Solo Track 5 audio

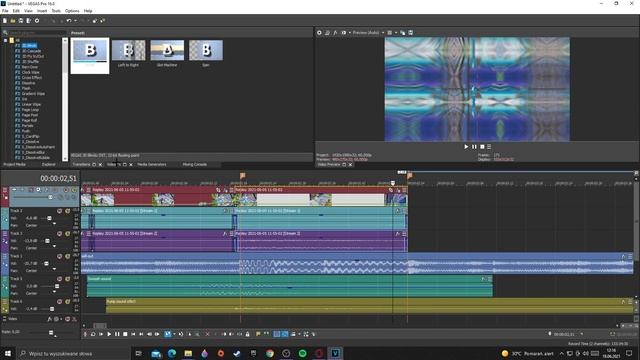pyautogui.click(x=68, y=279)
